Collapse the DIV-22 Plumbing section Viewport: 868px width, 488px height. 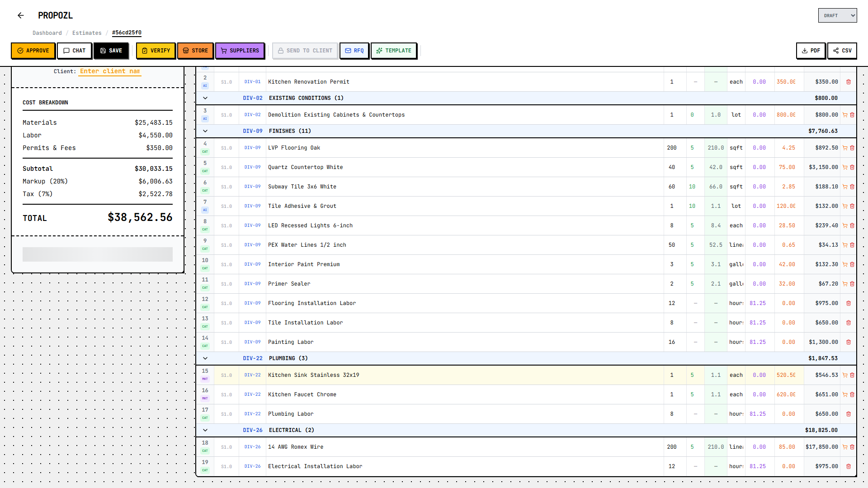(x=205, y=358)
